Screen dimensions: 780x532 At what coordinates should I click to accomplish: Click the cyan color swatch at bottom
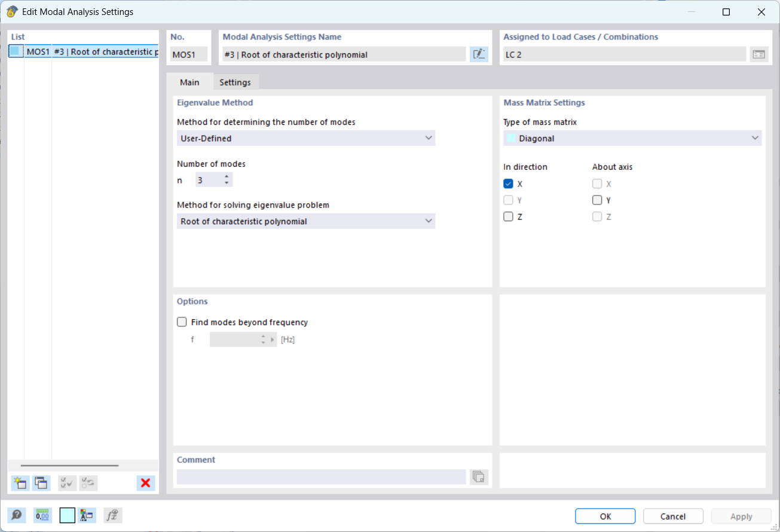68,515
